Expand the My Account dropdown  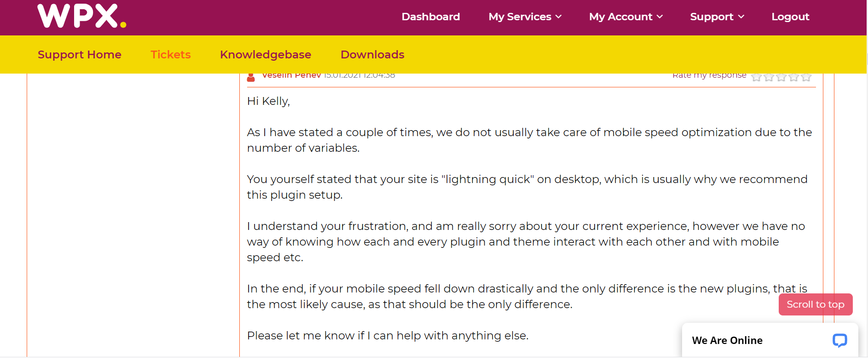point(626,17)
